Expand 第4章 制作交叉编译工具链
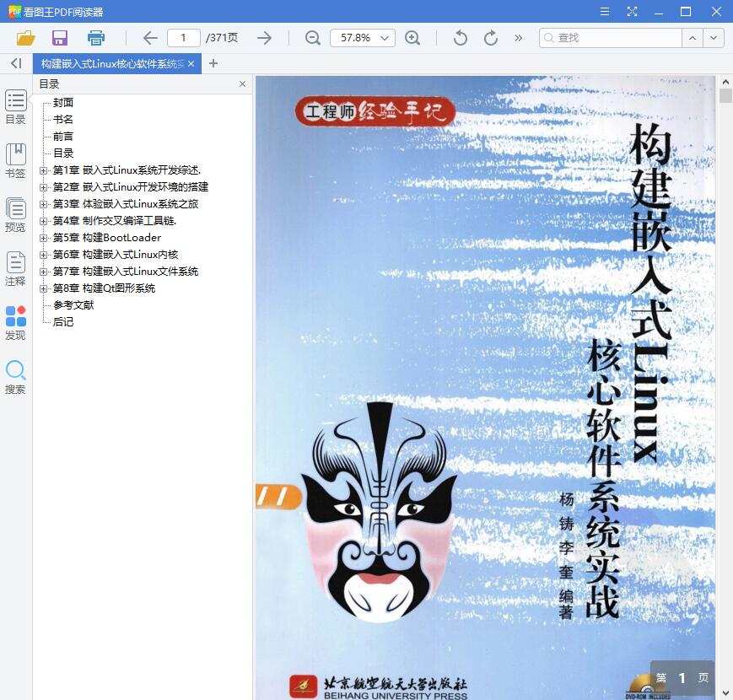Viewport: 733px width, 700px height. click(x=44, y=221)
